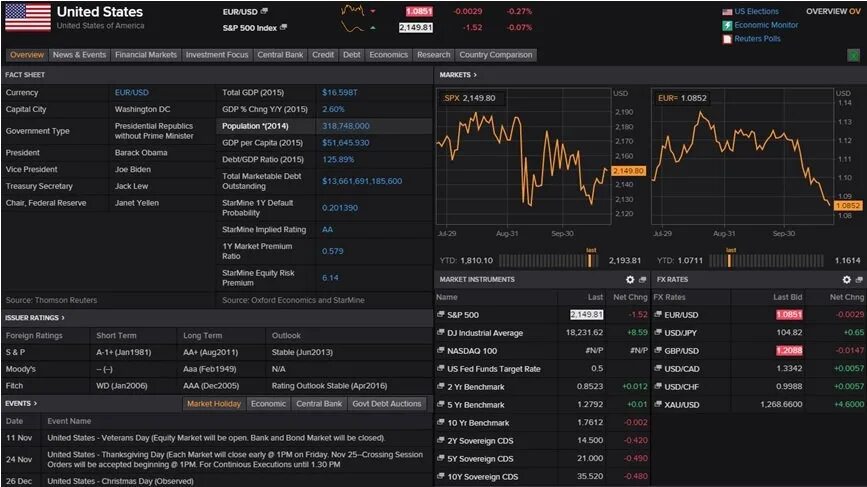Open the Financial Markets tab
The width and height of the screenshot is (867, 487).
tap(146, 55)
